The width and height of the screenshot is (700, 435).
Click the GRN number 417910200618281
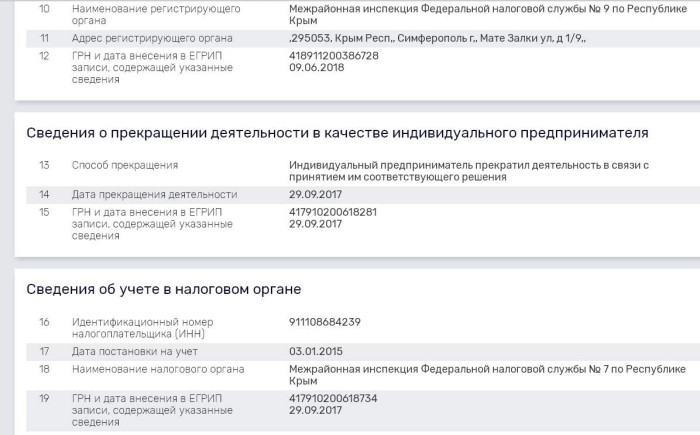click(x=333, y=212)
